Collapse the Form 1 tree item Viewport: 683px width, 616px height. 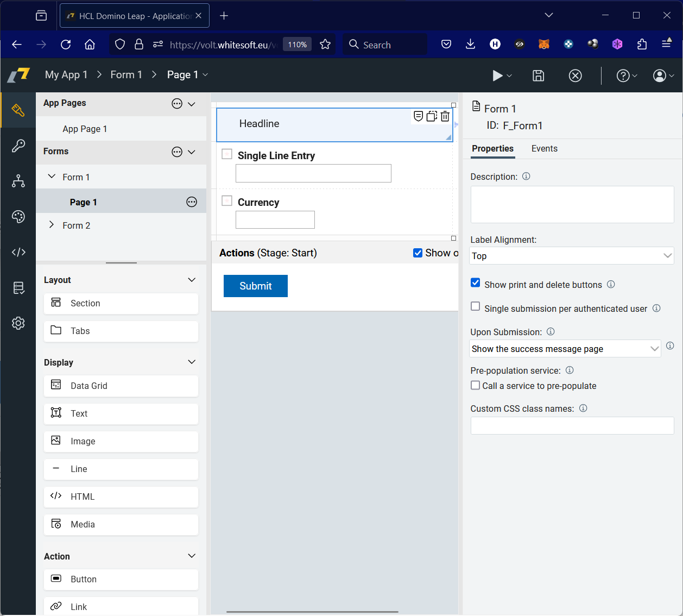click(51, 176)
